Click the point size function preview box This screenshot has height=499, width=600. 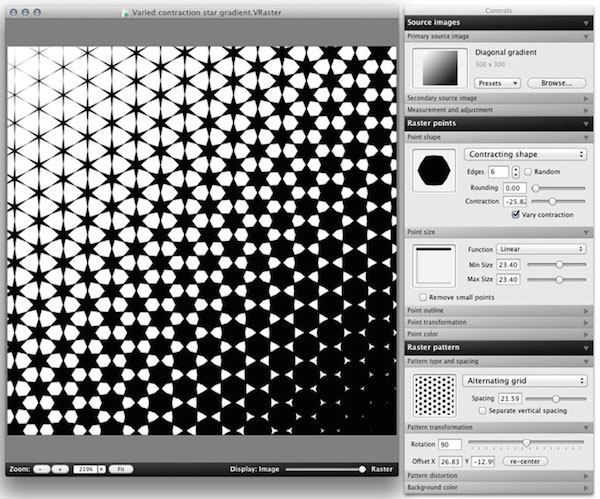(435, 264)
